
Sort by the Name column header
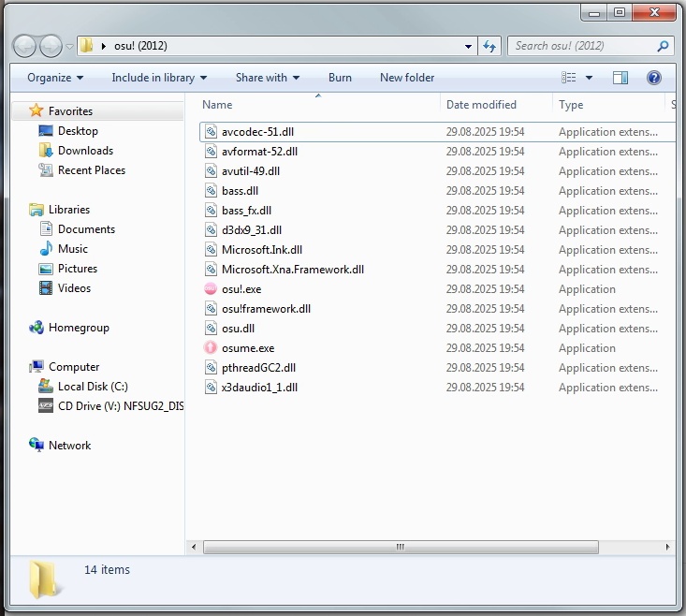click(318, 105)
